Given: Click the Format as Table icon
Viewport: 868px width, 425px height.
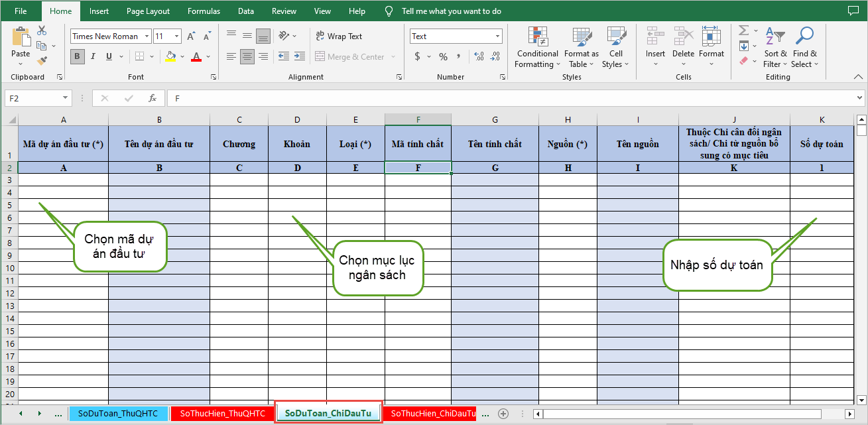Looking at the screenshot, I should tap(582, 48).
